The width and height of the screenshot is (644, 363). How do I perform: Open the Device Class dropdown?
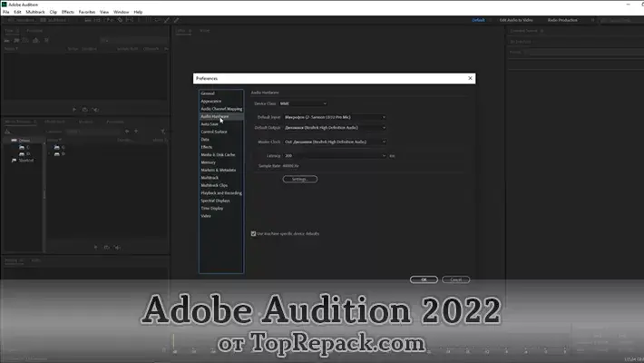coord(303,103)
